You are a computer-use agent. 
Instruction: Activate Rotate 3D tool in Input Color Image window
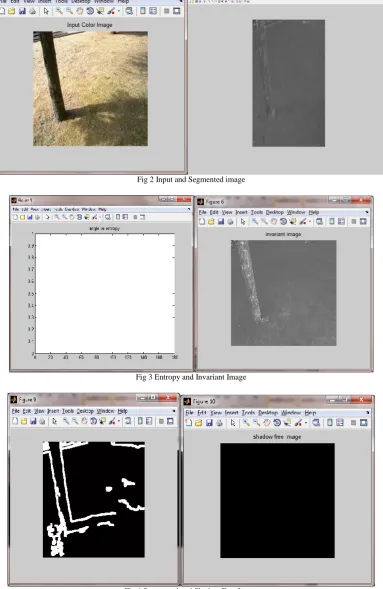point(90,11)
